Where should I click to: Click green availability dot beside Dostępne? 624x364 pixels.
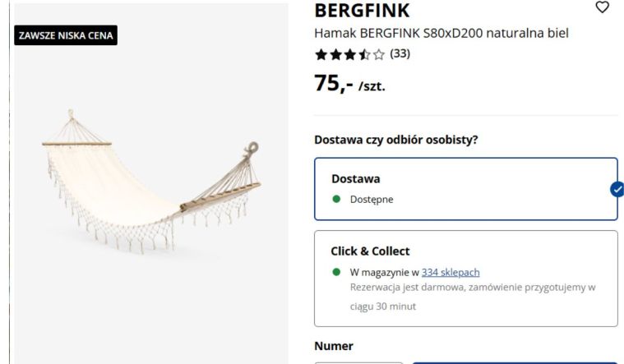(x=336, y=199)
